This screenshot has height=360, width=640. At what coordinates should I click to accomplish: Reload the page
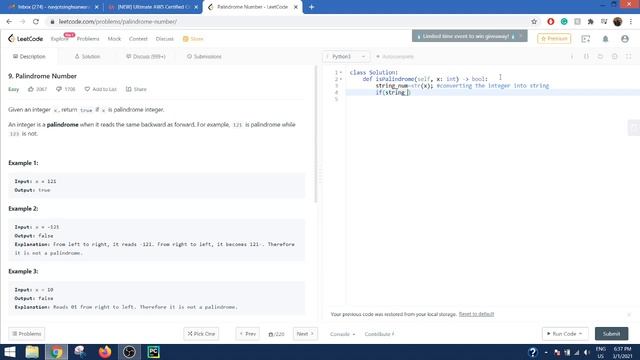(36, 22)
